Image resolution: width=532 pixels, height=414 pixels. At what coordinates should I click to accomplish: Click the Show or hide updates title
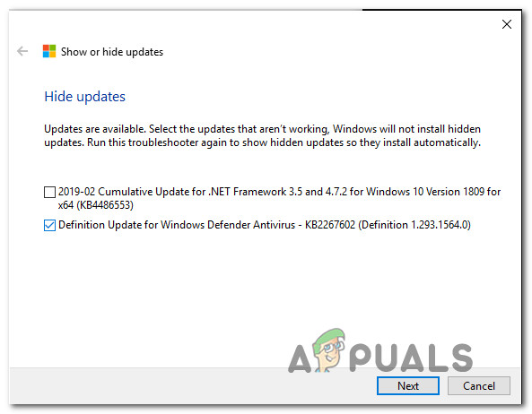[112, 52]
